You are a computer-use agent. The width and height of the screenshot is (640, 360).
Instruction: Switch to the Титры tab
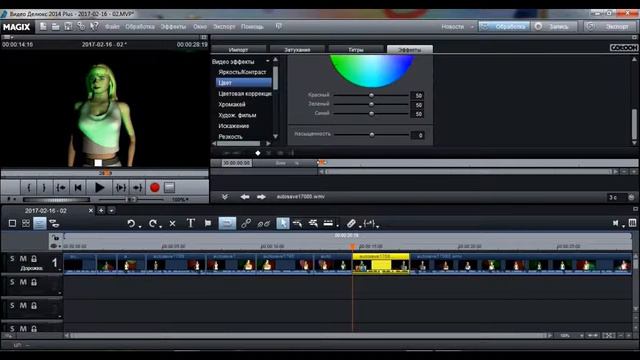point(356,49)
